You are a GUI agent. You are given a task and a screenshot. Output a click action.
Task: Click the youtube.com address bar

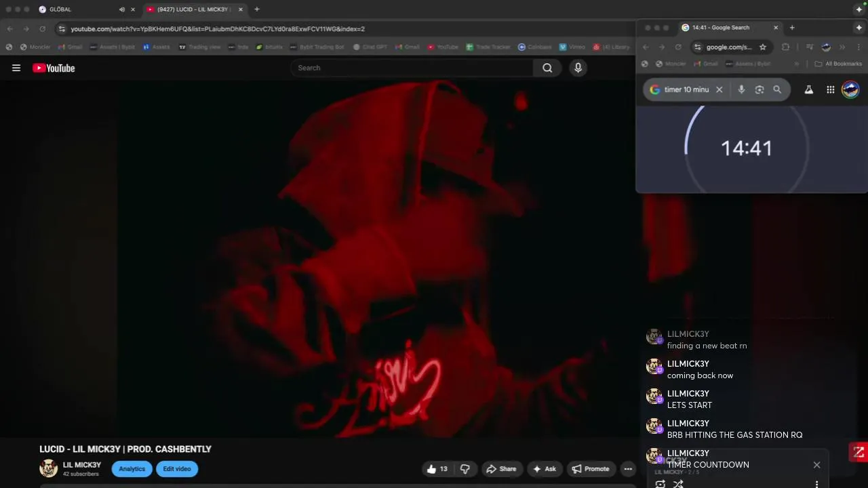pos(346,29)
